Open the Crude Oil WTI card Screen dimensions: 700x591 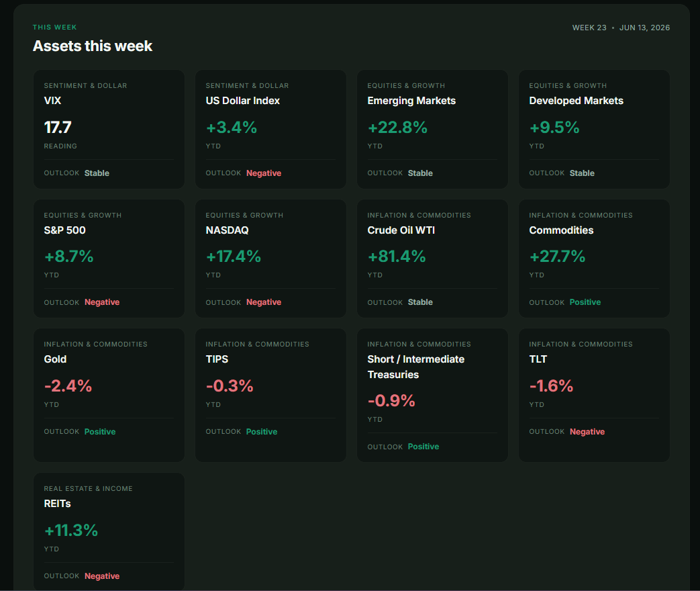coord(432,259)
